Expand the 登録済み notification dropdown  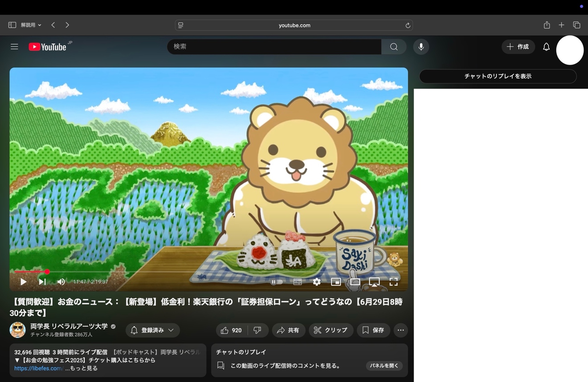(153, 330)
